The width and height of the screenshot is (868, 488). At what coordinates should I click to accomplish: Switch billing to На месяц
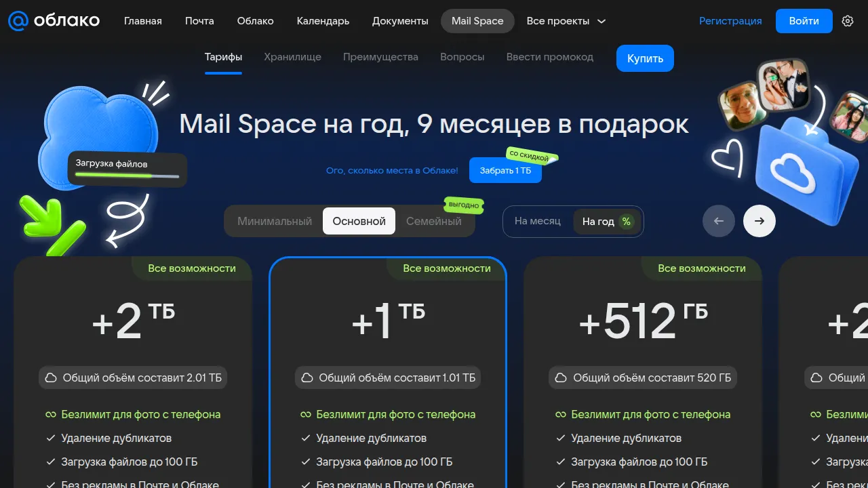pyautogui.click(x=538, y=221)
